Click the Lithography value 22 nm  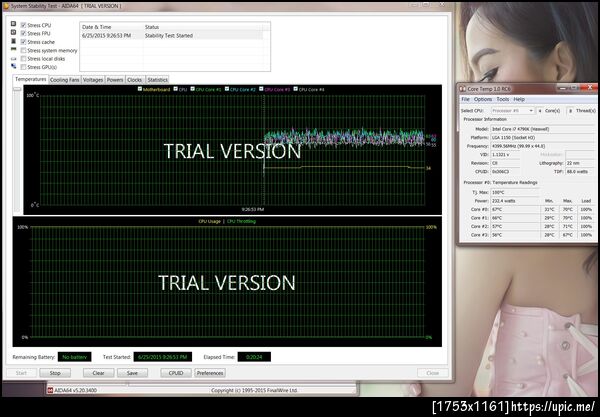tap(580, 163)
